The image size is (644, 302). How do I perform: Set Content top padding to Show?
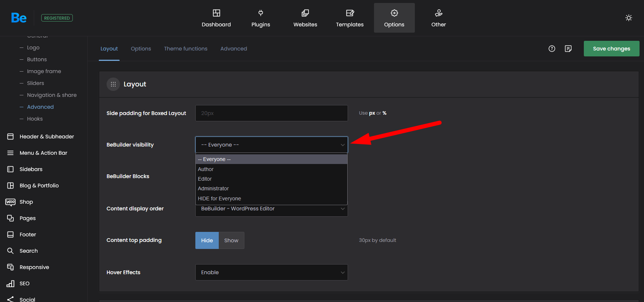point(231,240)
